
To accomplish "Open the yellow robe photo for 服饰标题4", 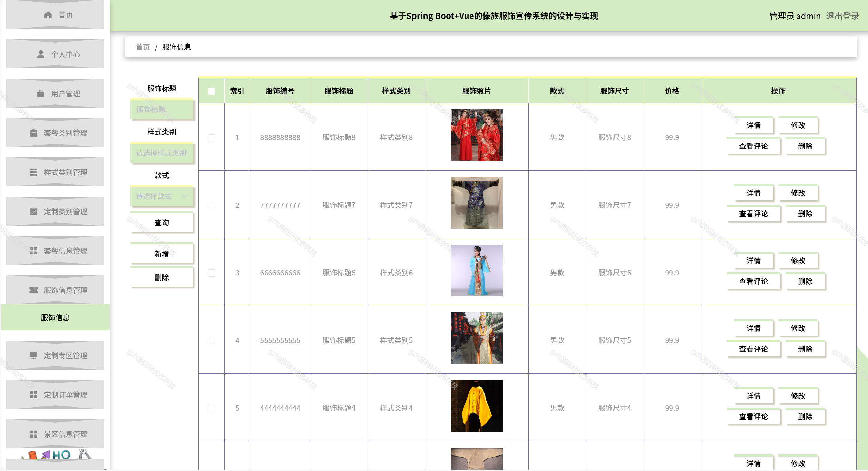I will 477,406.
